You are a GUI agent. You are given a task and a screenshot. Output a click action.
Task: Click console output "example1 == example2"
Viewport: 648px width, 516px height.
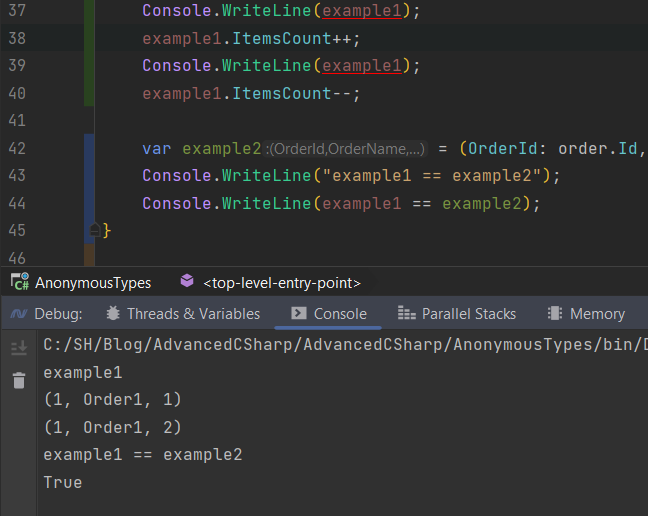pos(143,455)
